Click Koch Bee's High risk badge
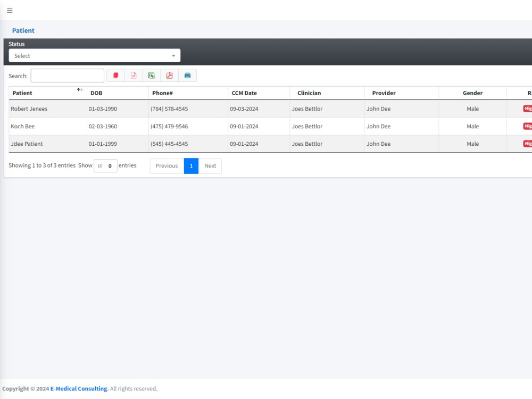The height and width of the screenshot is (399, 532). 528,126
